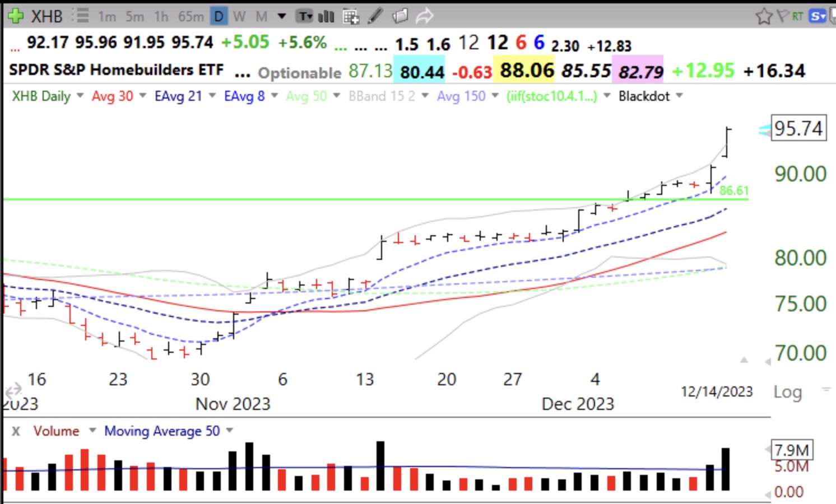
Task: Click the flag alert icon
Action: pos(782,16)
